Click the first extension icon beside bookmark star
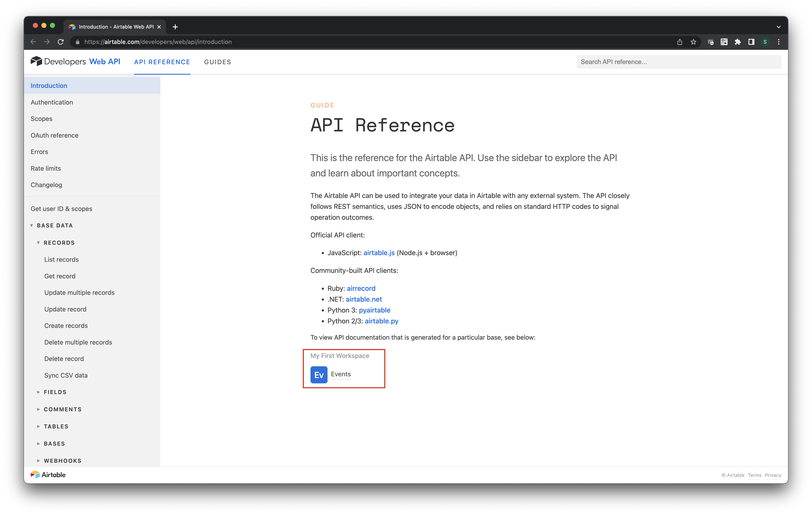Viewport: 812px width, 515px height. [x=710, y=42]
